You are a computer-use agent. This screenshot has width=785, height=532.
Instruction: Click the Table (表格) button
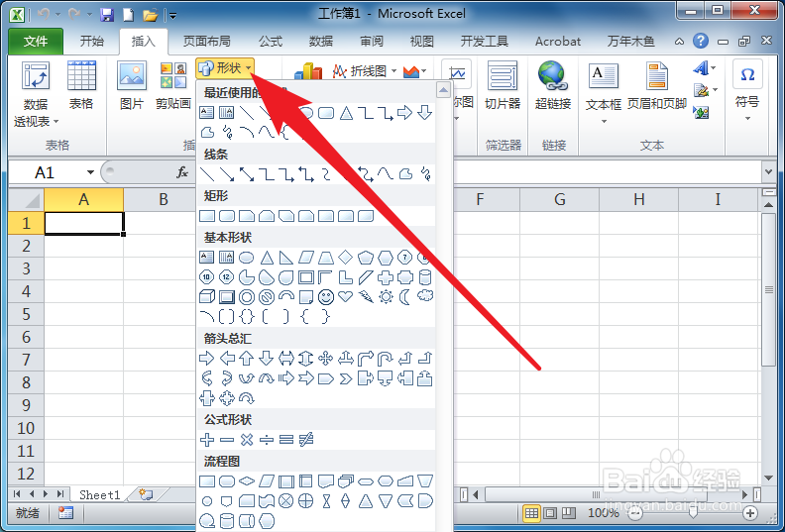tap(81, 85)
